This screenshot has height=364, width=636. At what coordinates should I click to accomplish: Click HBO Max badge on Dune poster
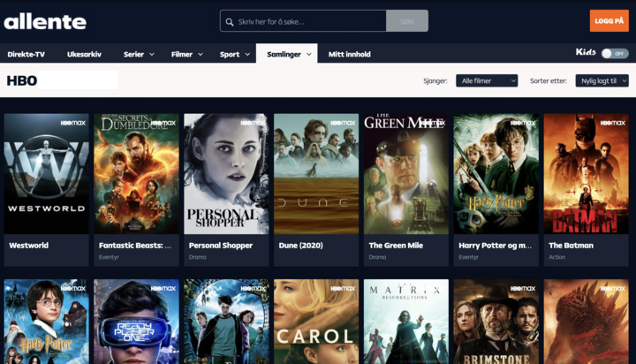click(x=343, y=123)
